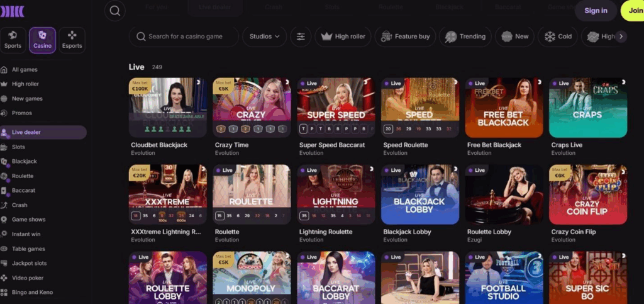Open the Roulette Lobby purple thumbnail in third row
Image resolution: width=644 pixels, height=304 pixels.
[x=167, y=278]
